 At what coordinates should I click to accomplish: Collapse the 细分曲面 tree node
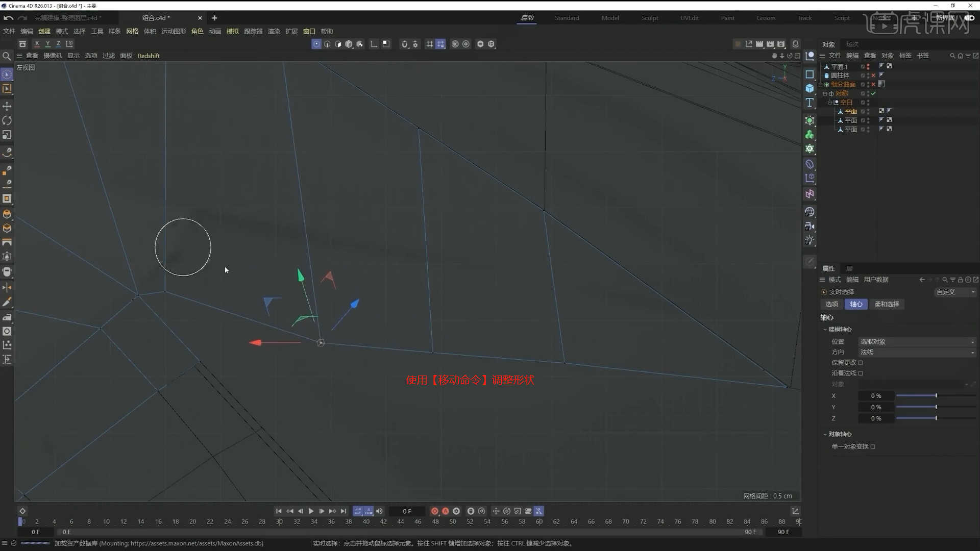coord(821,85)
